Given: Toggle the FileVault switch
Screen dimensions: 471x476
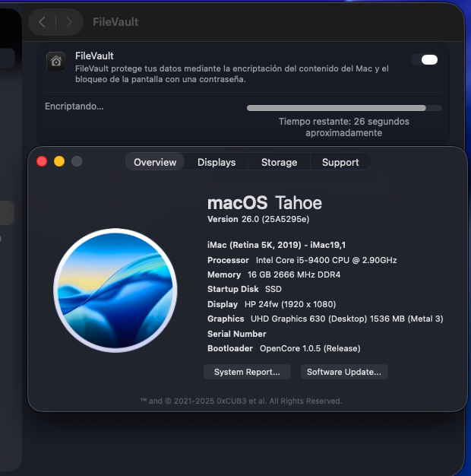Looking at the screenshot, I should (x=425, y=60).
